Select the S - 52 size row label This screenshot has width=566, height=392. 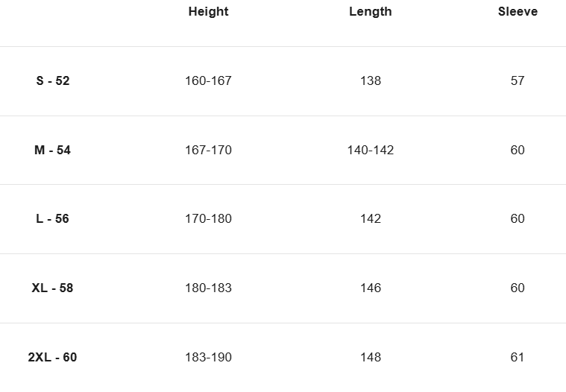coord(52,80)
